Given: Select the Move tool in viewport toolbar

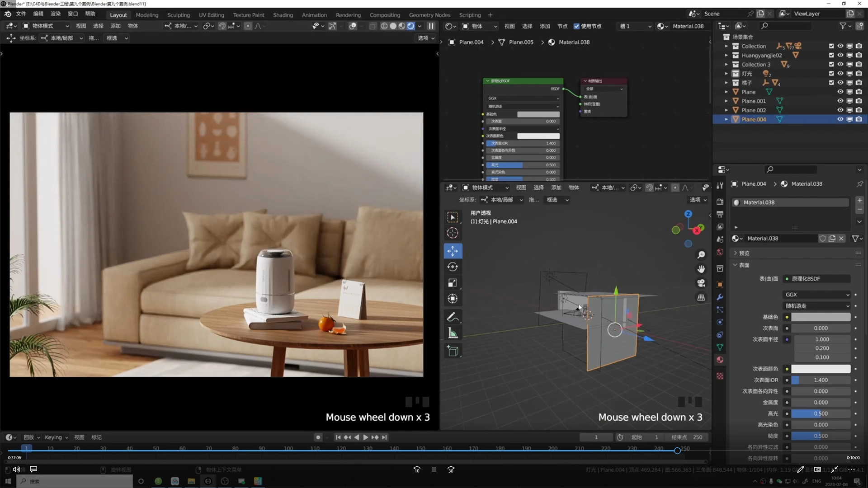Looking at the screenshot, I should 453,251.
